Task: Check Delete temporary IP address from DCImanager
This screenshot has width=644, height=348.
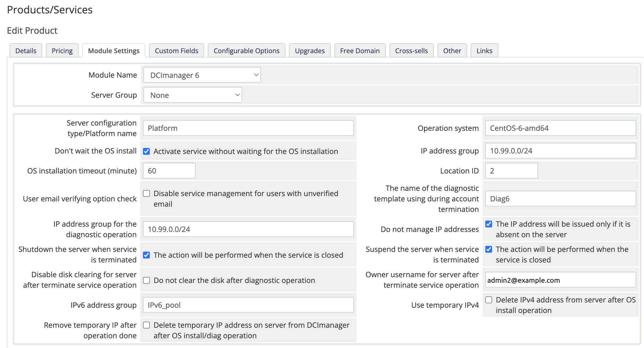Action: tap(147, 325)
